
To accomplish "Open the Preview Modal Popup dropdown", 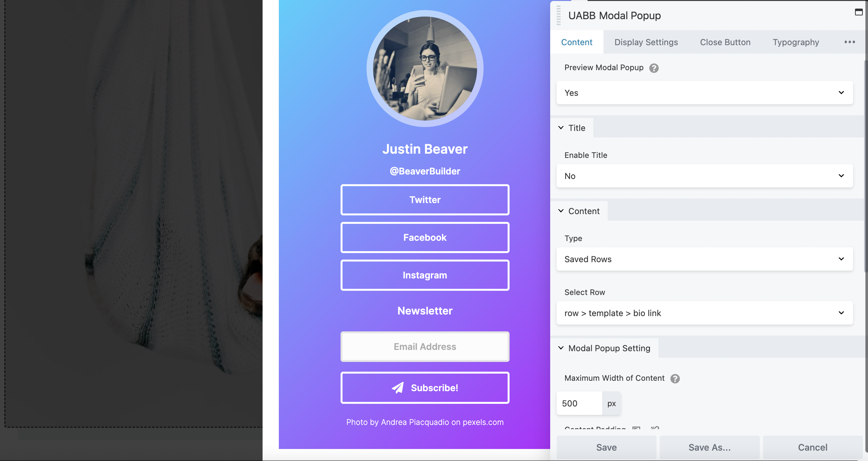I will point(705,93).
